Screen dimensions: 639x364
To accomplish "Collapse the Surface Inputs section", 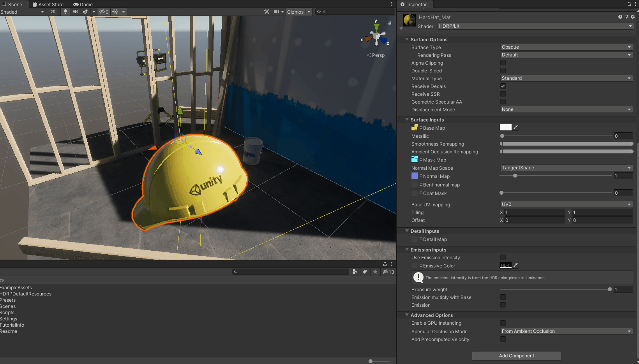I will click(x=407, y=120).
